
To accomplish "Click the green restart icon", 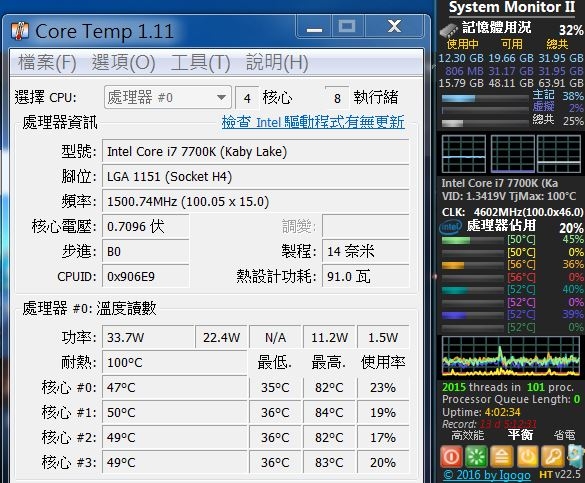I will pos(476,456).
